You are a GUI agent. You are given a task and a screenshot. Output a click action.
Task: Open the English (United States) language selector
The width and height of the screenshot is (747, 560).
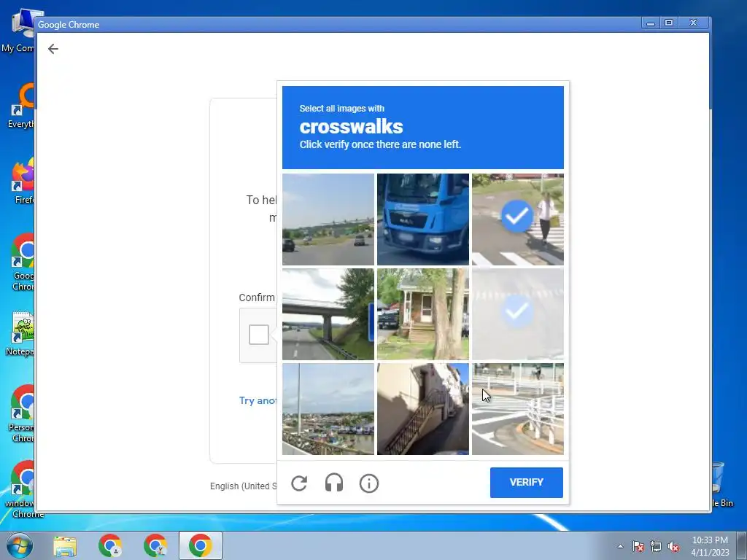click(244, 486)
